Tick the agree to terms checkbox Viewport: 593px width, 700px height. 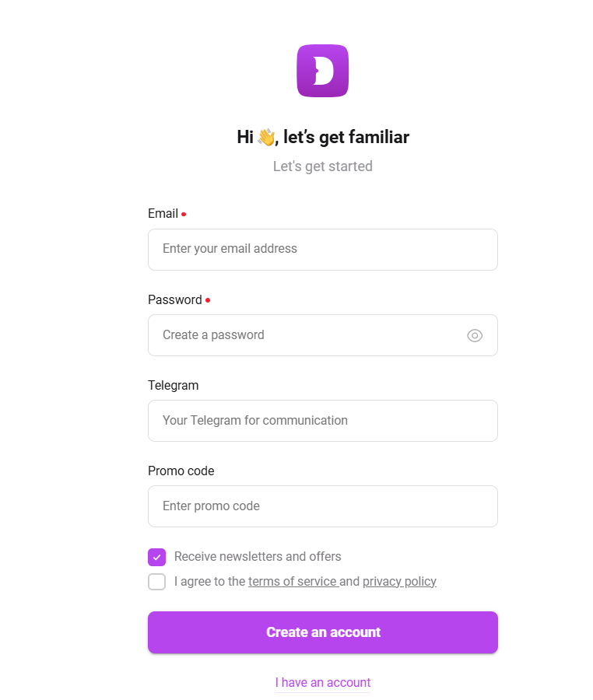[x=156, y=582]
